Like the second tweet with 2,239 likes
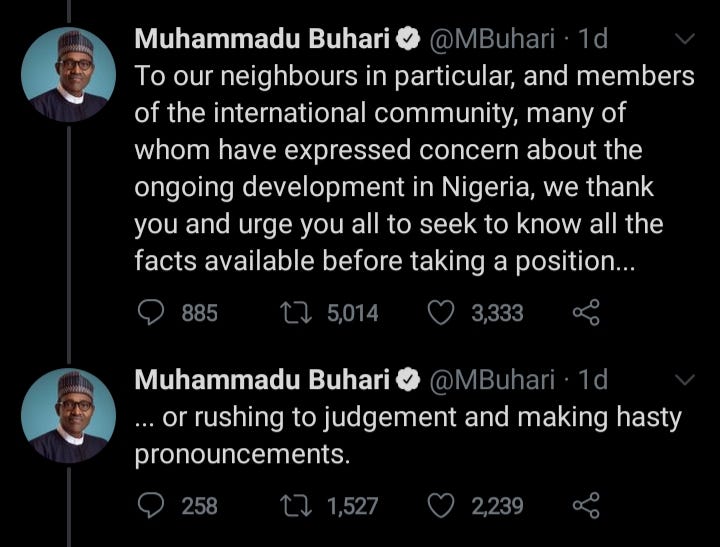Screen dimensions: 720x547 (x=441, y=506)
